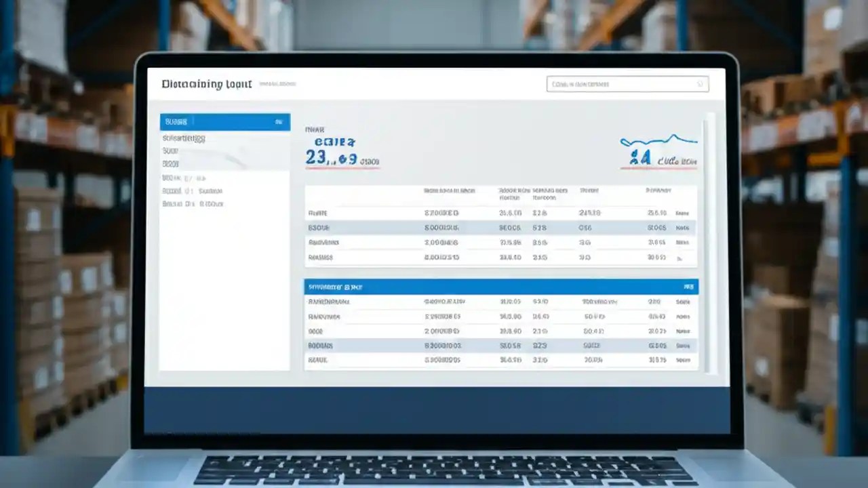Toggle the highlighted selection on the Bsoue table row
The width and height of the screenshot is (868, 488).
[502, 228]
